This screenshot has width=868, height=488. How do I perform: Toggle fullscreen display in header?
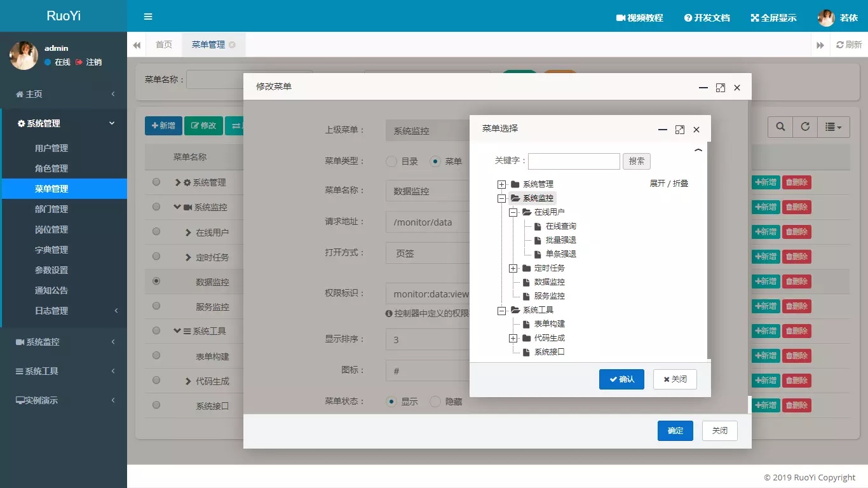[x=755, y=18]
